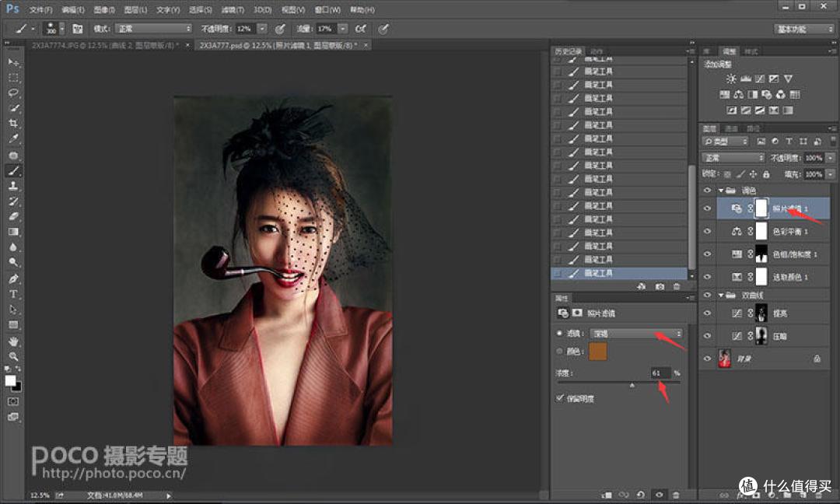
Task: Open the 文件(F) menu
Action: [40, 9]
